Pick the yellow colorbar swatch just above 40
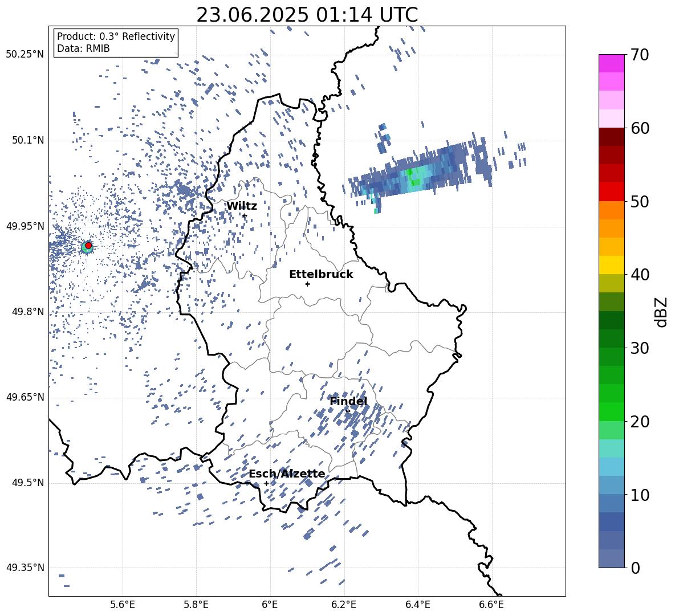This screenshot has height=616, width=675. click(611, 265)
